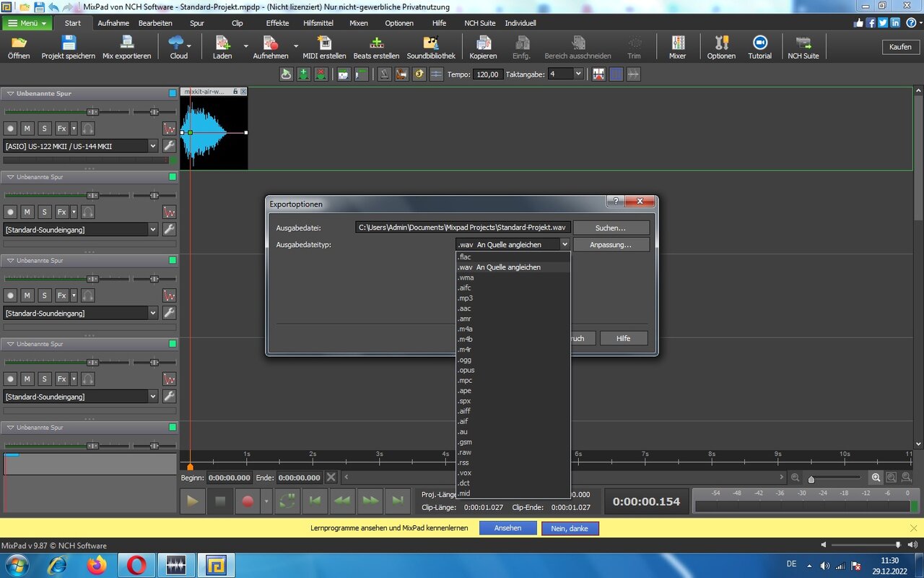Click the Suchen... button
Image resolution: width=924 pixels, height=578 pixels.
(x=611, y=228)
